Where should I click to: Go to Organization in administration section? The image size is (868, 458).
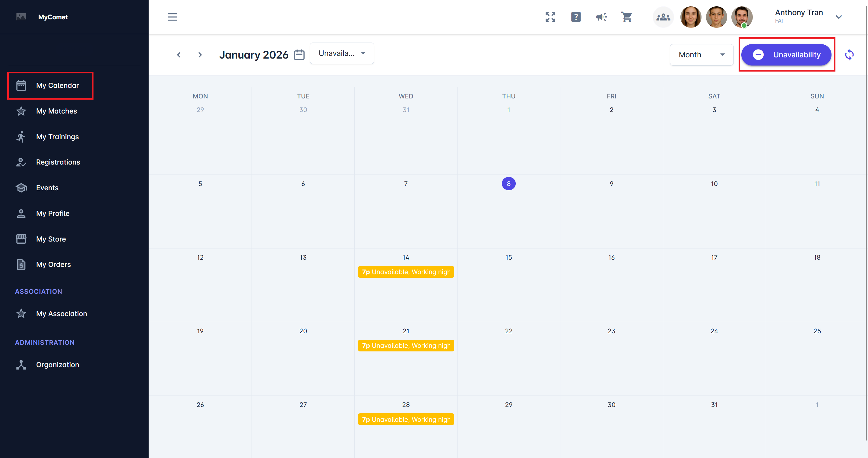click(57, 365)
